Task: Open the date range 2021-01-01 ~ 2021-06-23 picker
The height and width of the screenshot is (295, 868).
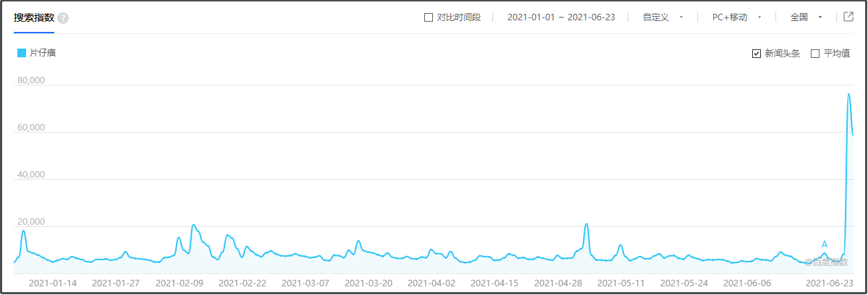Action: coord(561,17)
